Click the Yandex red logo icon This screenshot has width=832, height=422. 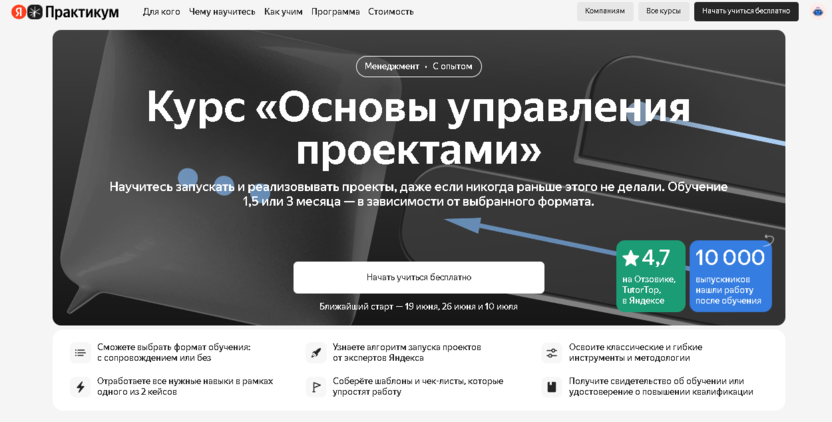pyautogui.click(x=19, y=12)
